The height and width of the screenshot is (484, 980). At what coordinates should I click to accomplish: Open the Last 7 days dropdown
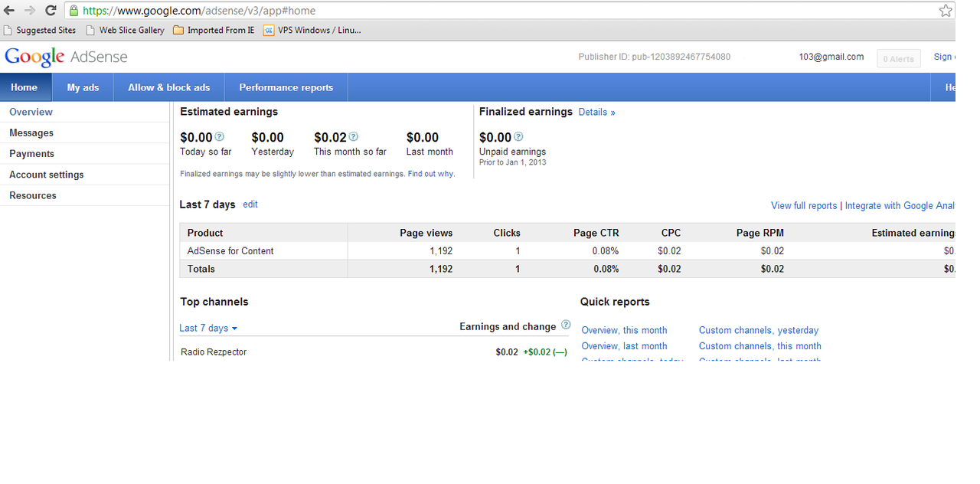coord(208,328)
